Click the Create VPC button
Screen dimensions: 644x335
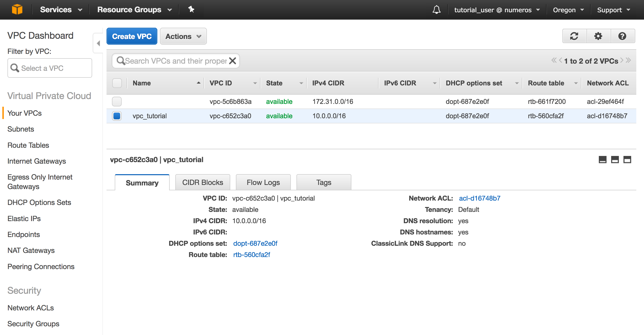point(132,36)
